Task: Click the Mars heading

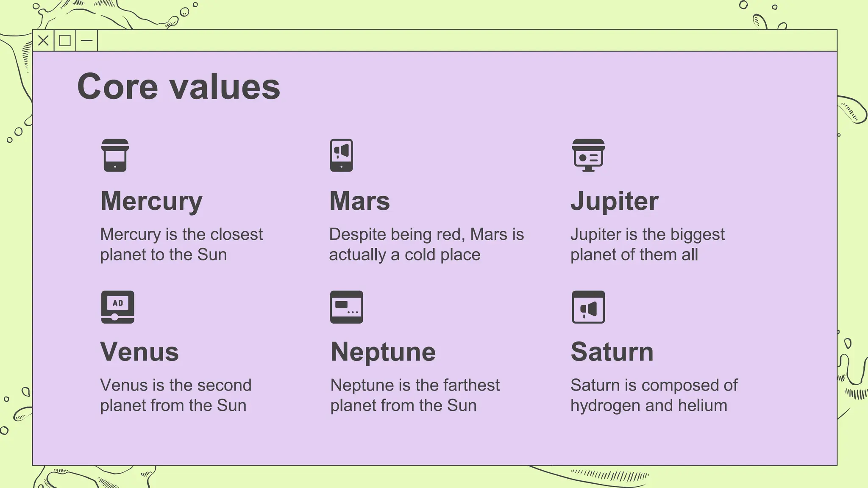Action: [x=359, y=201]
